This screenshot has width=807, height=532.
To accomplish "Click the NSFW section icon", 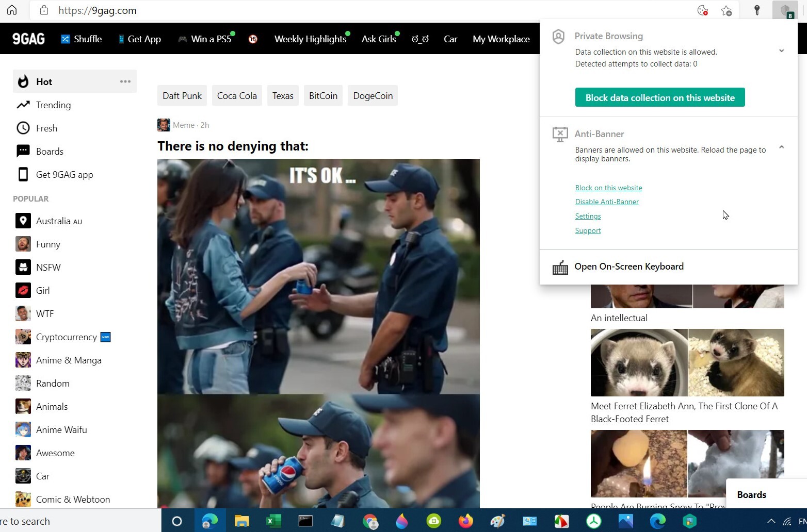I will [23, 267].
